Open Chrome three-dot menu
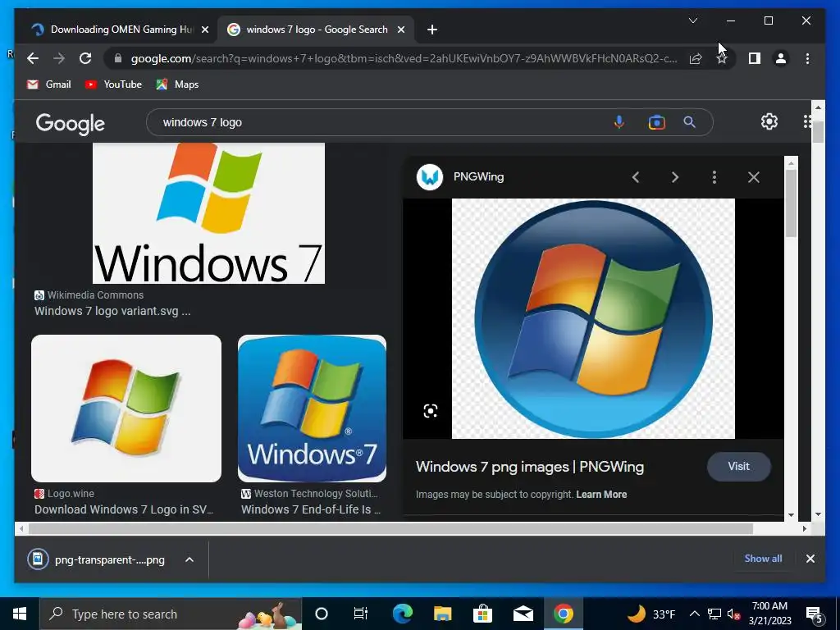The height and width of the screenshot is (630, 840). [807, 58]
